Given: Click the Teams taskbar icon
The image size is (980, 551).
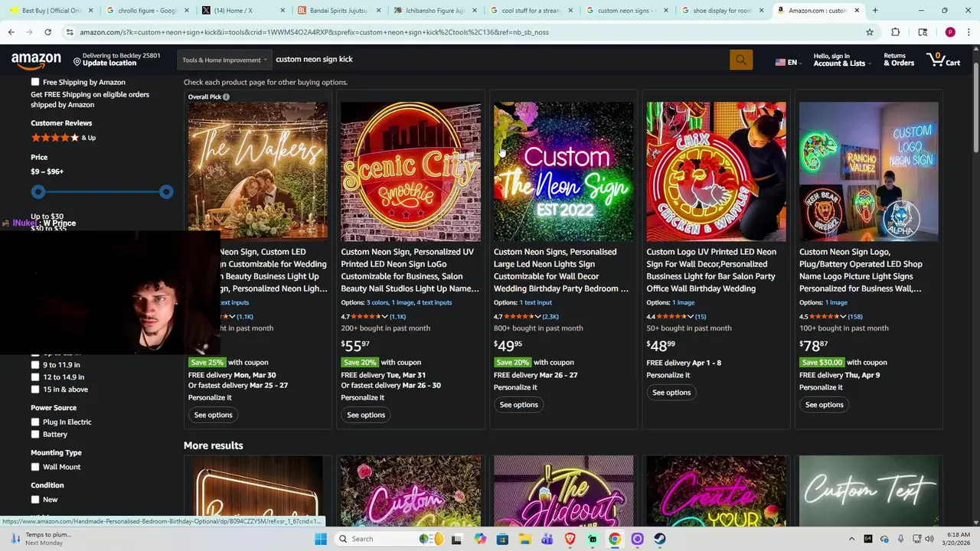Looking at the screenshot, I should (x=547, y=539).
